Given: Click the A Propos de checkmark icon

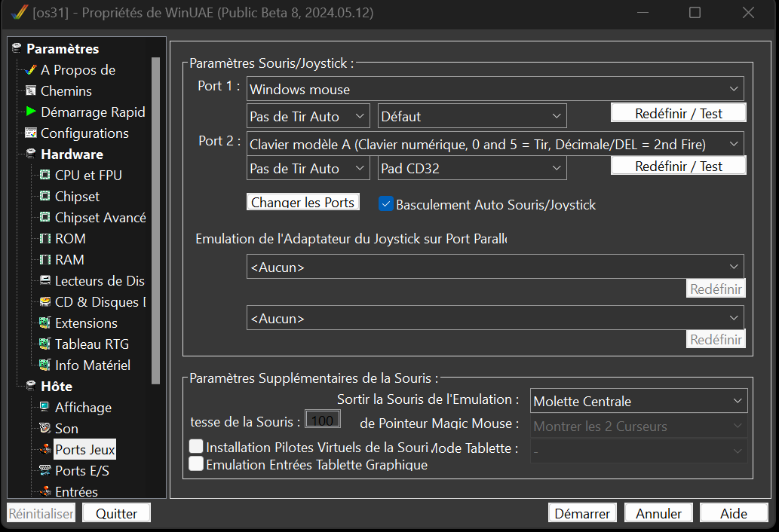Looking at the screenshot, I should tap(31, 70).
